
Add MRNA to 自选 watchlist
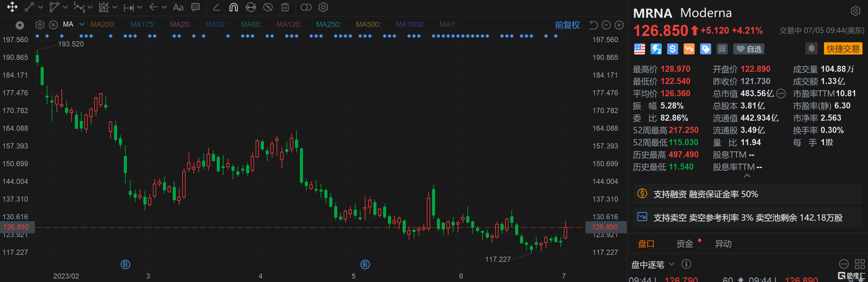pyautogui.click(x=749, y=49)
